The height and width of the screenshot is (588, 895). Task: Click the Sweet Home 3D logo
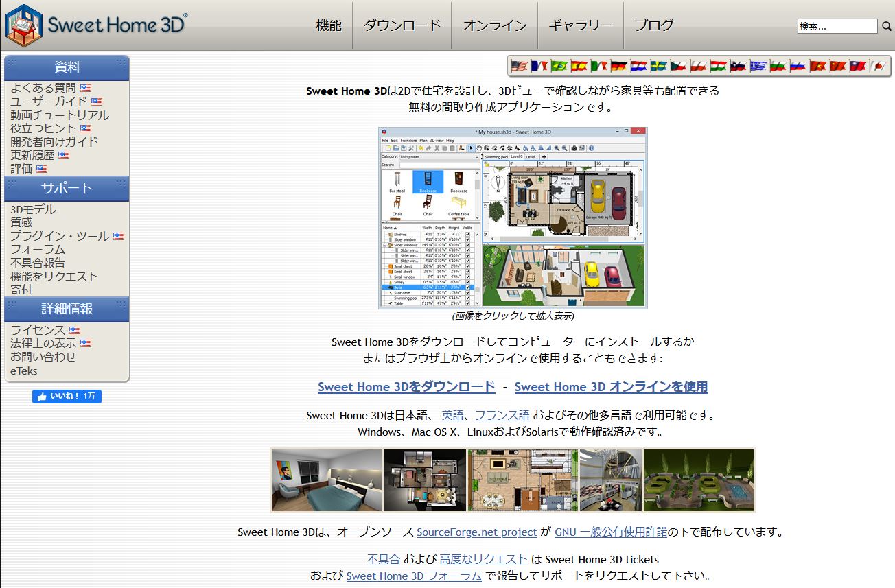click(x=96, y=25)
